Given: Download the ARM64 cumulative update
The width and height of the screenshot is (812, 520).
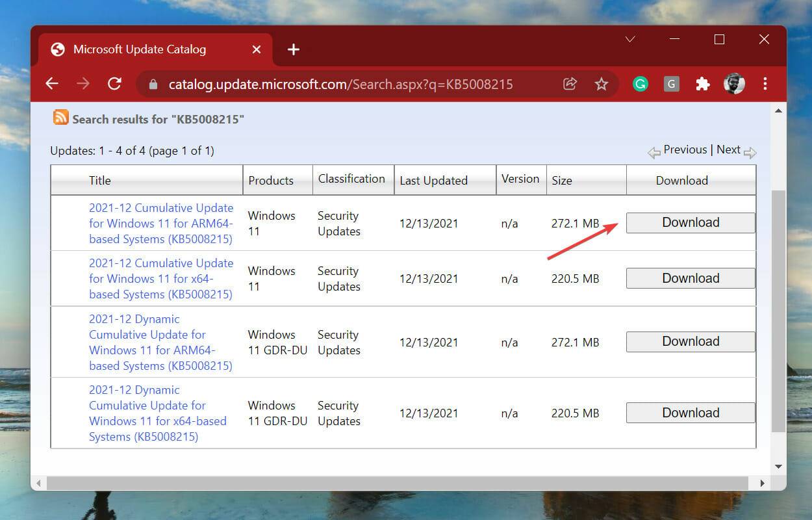Looking at the screenshot, I should (690, 222).
